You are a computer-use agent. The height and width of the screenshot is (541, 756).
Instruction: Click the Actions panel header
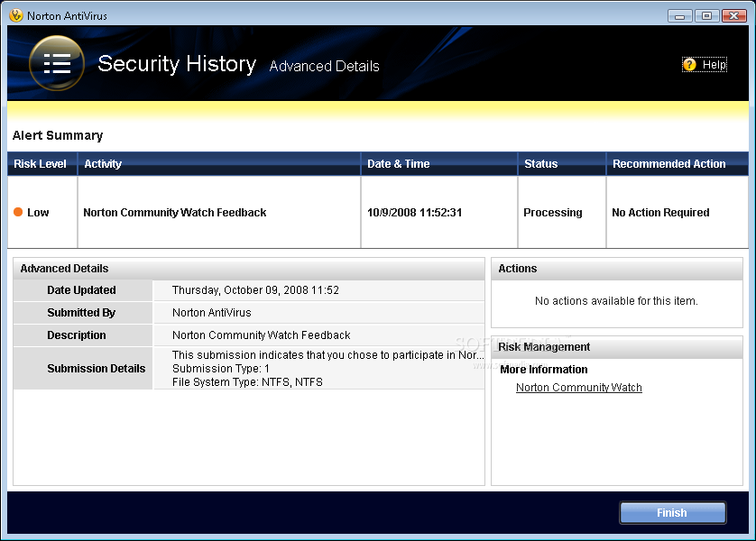click(617, 269)
